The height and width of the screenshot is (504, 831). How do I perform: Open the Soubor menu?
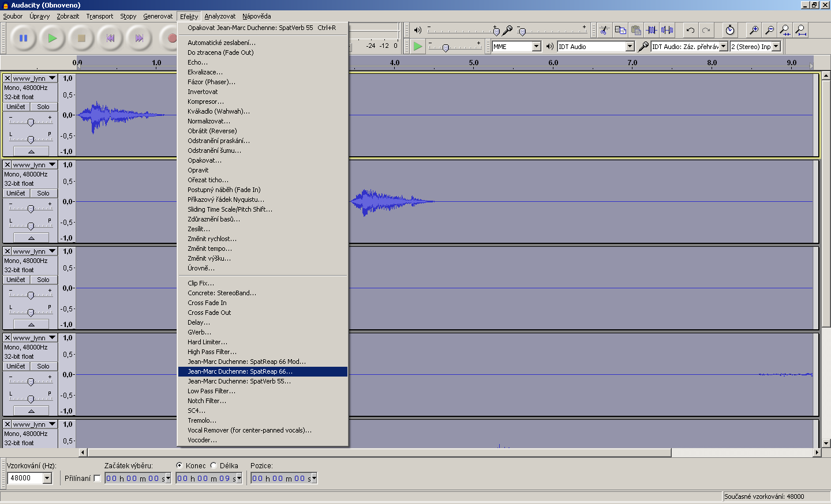click(x=13, y=16)
